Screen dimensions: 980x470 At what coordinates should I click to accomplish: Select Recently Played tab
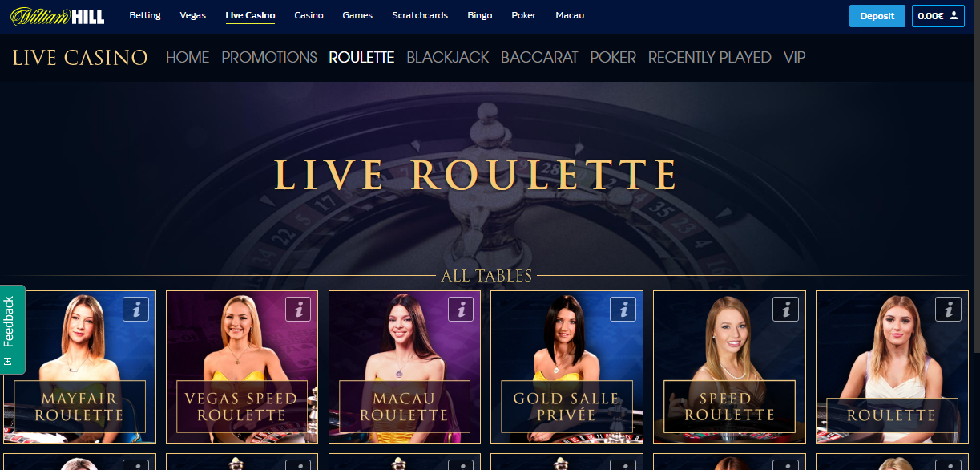(x=710, y=58)
